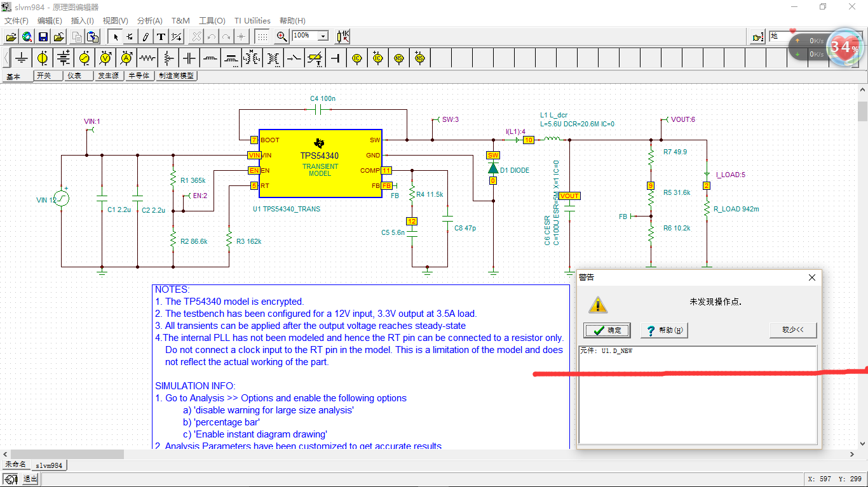Switch to the 制造商模型 component tab

click(x=176, y=76)
